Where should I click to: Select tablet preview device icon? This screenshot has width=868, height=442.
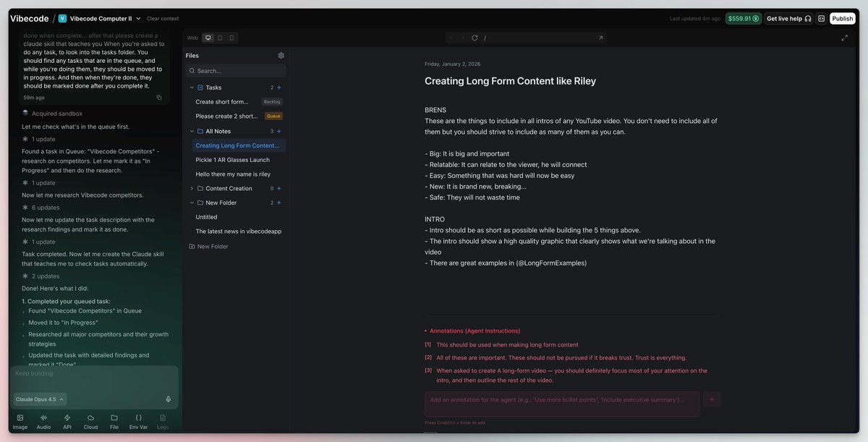click(220, 38)
